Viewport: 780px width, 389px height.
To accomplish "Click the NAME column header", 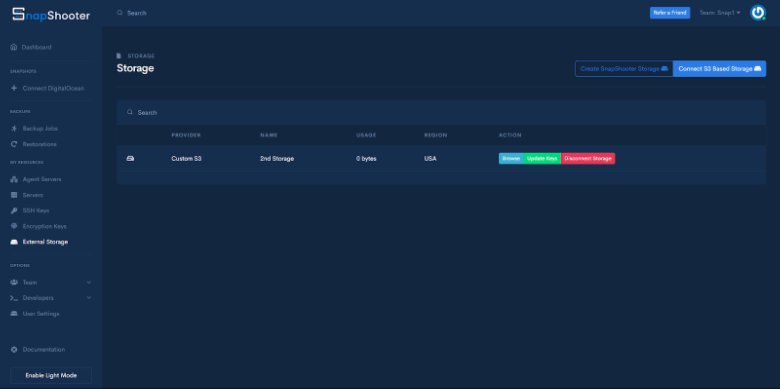I will coord(269,135).
